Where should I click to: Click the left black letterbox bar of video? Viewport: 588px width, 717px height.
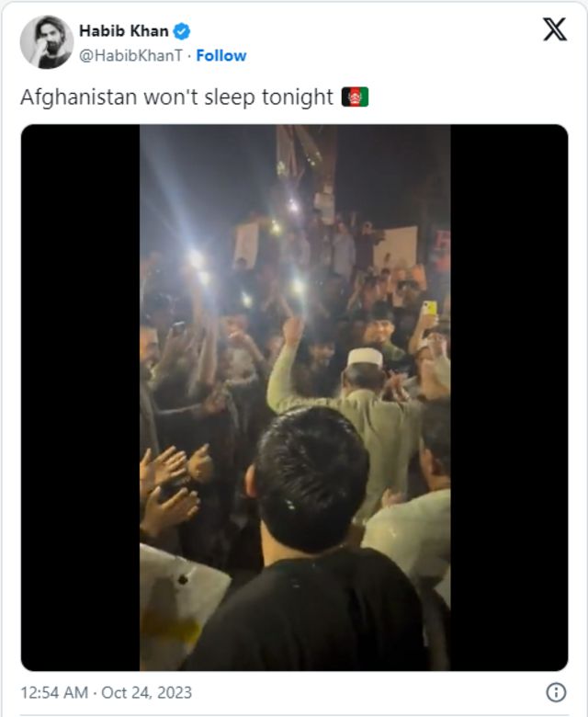tap(81, 397)
